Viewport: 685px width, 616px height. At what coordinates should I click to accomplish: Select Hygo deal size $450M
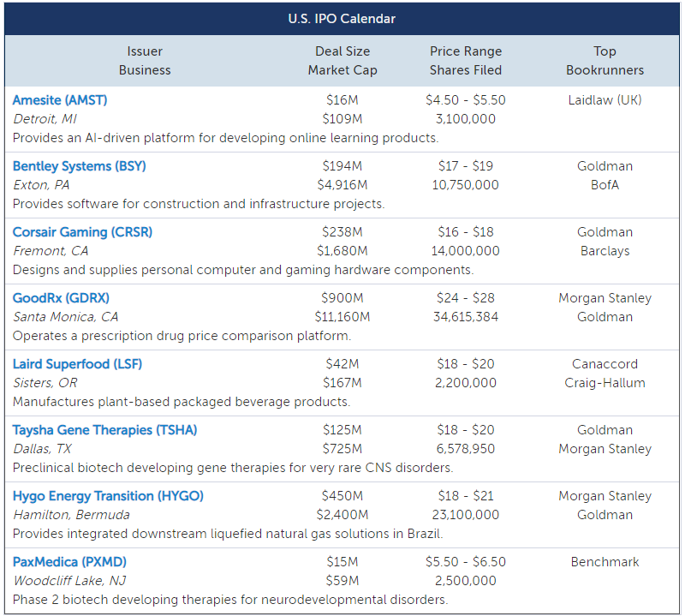coord(342,496)
